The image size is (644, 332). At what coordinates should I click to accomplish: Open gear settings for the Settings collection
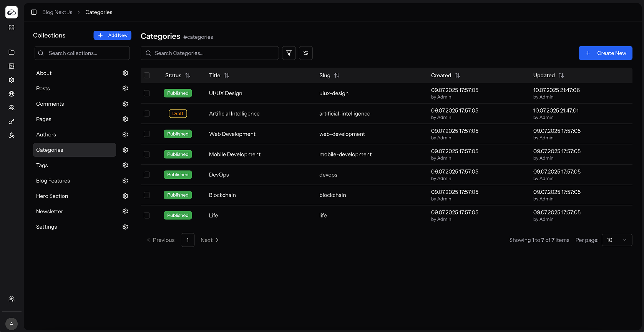125,227
